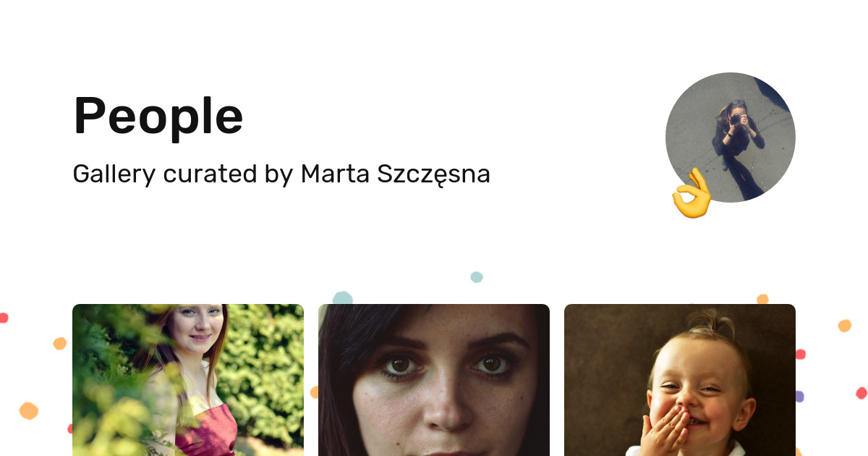Click the purple confetti dot beside baby photo
This screenshot has width=868, height=456.
coord(799,397)
